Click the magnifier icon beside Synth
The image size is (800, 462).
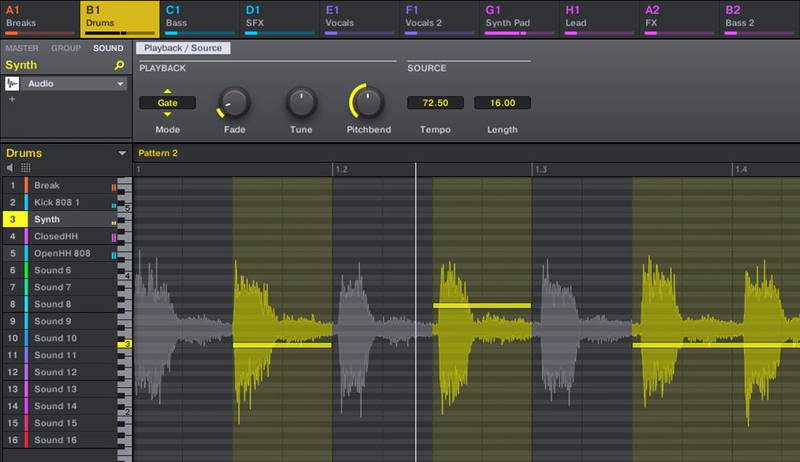click(119, 66)
